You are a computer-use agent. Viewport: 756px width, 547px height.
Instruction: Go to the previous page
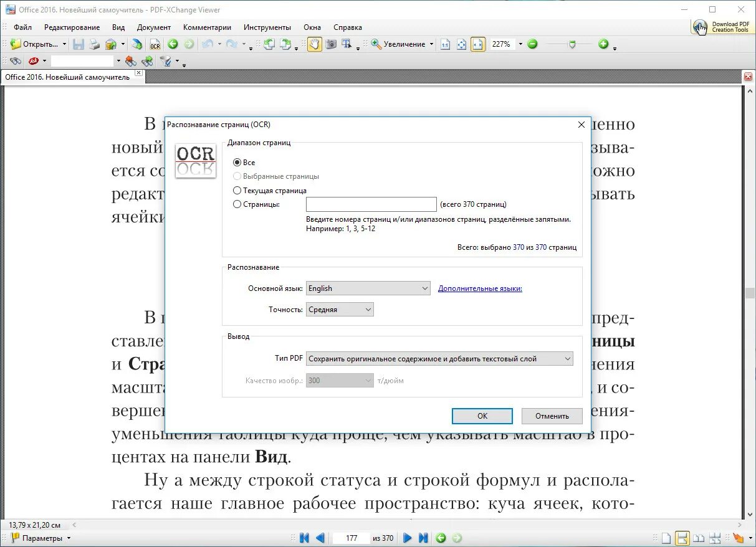320,538
